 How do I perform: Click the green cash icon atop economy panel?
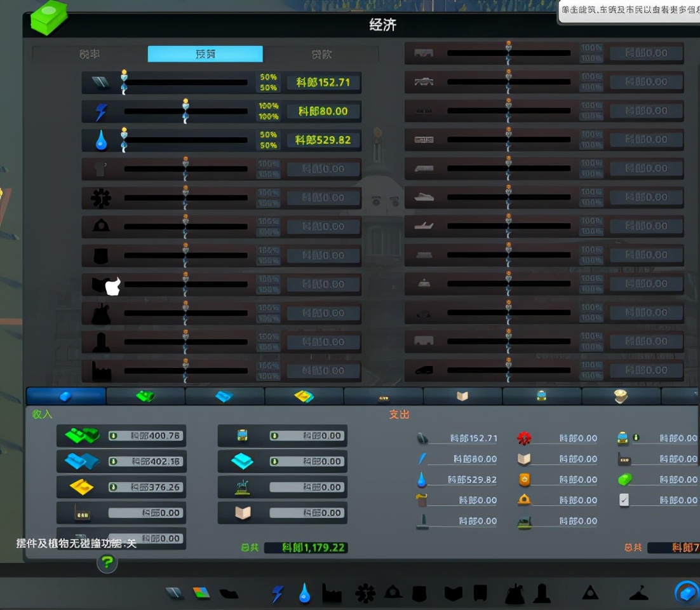click(48, 18)
